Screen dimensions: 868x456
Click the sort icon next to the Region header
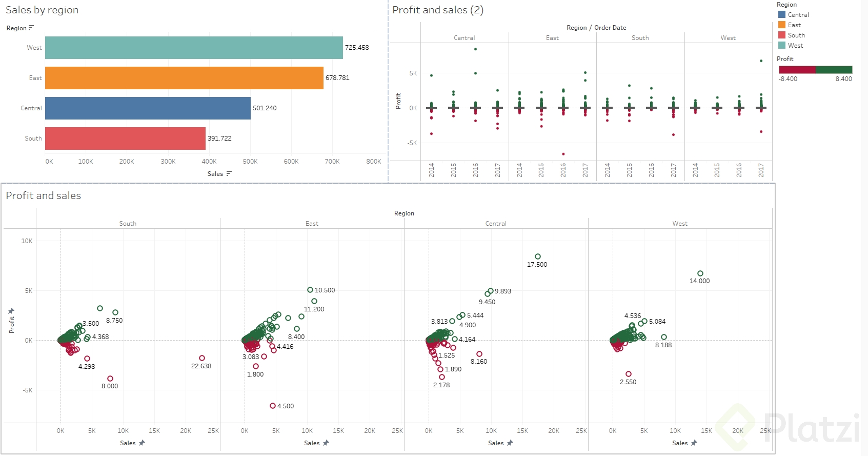31,28
